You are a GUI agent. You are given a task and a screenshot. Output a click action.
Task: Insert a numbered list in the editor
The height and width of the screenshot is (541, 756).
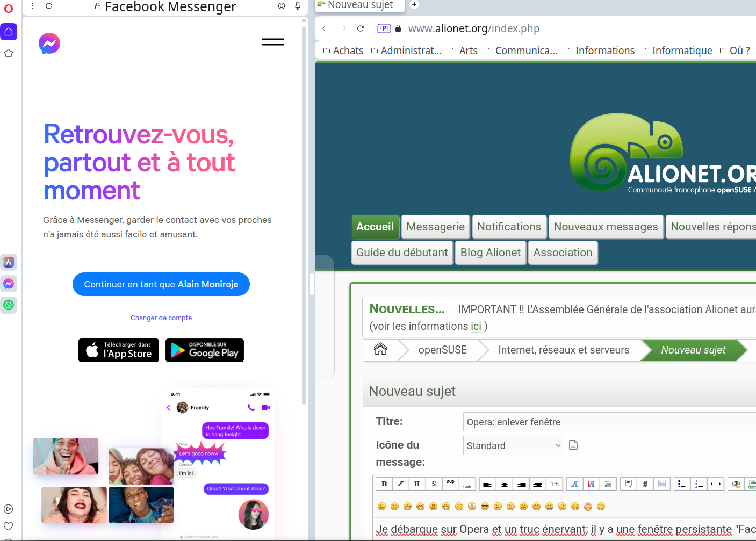point(699,484)
